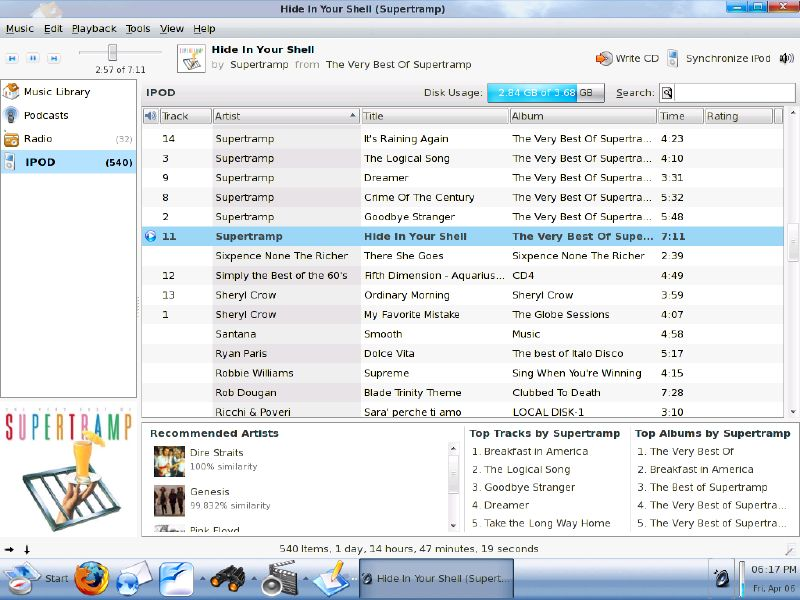Select Radio in the sidebar

click(x=68, y=139)
